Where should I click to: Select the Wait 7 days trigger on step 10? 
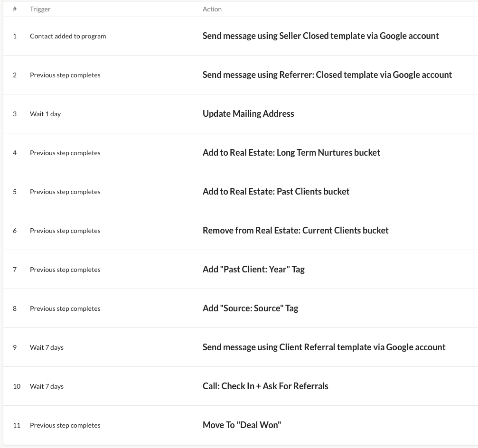47,386
